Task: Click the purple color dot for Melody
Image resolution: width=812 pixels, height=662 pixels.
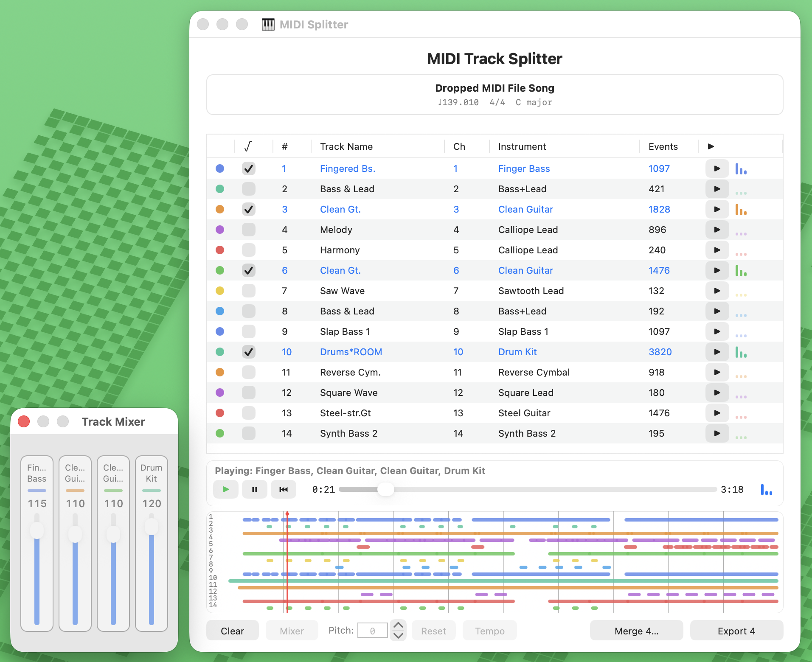Action: click(x=220, y=230)
